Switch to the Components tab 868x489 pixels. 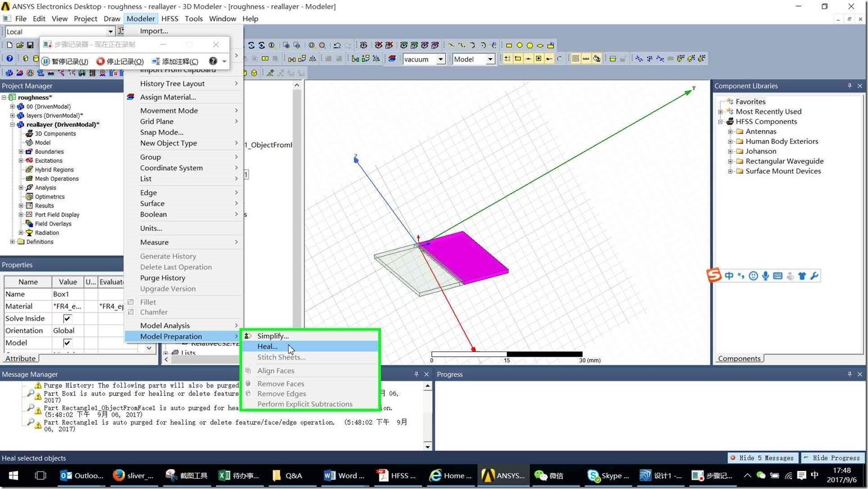point(739,359)
